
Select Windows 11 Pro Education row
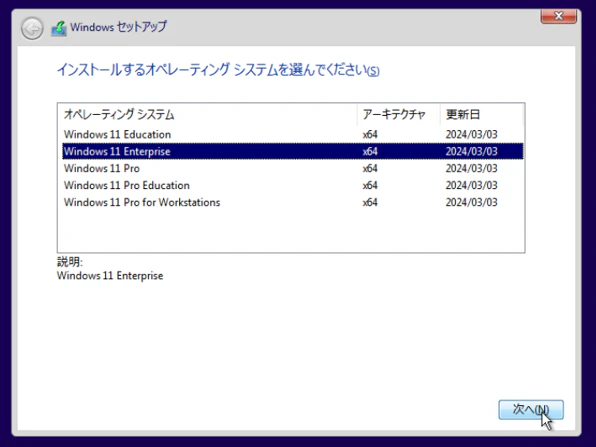point(293,185)
